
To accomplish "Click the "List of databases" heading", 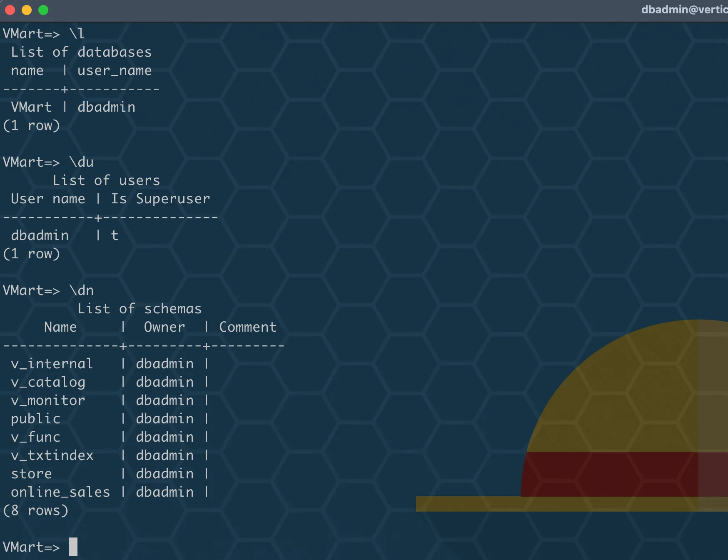I will pyautogui.click(x=81, y=52).
